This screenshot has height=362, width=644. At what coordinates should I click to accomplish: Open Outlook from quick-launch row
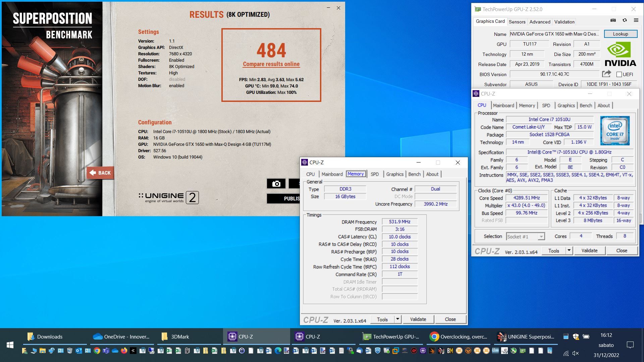pos(79,351)
